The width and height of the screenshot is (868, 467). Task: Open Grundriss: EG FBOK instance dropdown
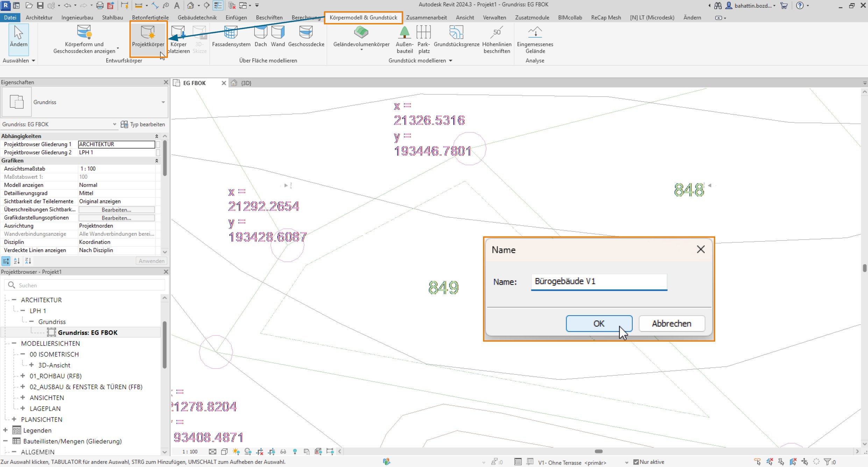coord(114,124)
